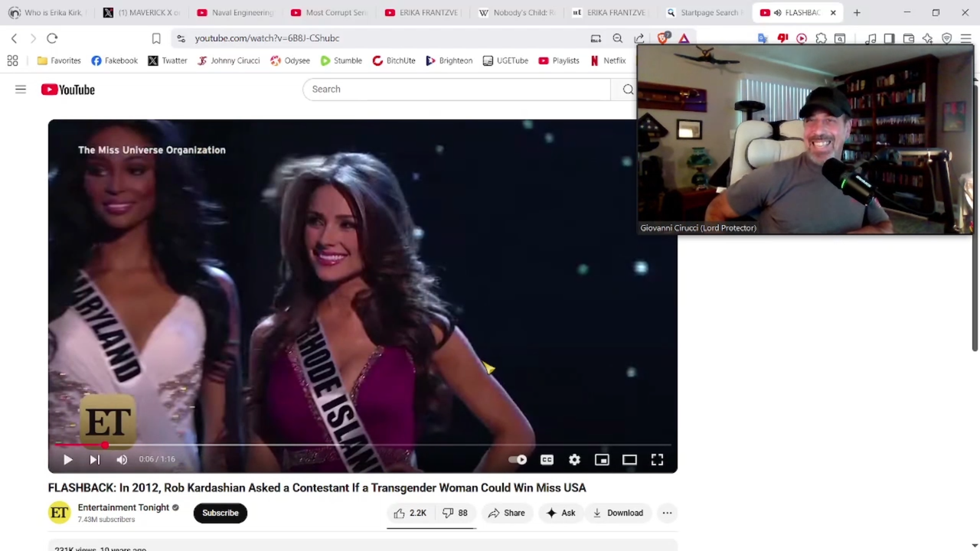Viewport: 980px width, 551px height.
Task: Skip to the next video
Action: click(94, 459)
